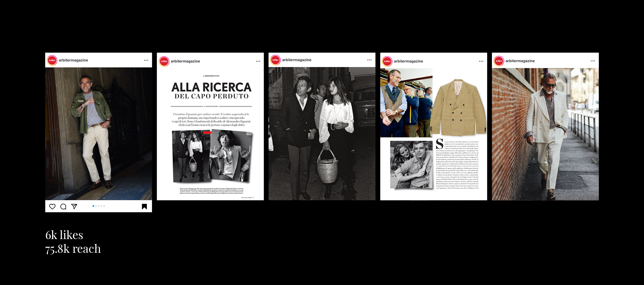Open the Alla Ricerca magazine page image

210,134
